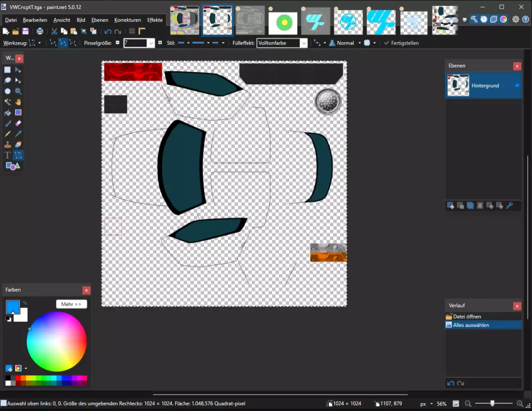Viewport: 532px width, 411px height.
Task: Expand the Normal blend mode dropdown
Action: [359, 43]
